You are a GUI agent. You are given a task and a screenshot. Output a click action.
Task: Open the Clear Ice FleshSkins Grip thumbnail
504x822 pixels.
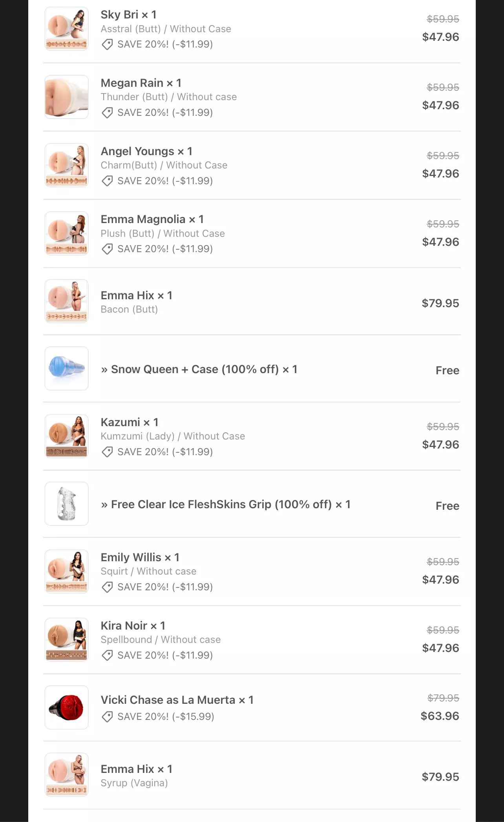click(67, 504)
